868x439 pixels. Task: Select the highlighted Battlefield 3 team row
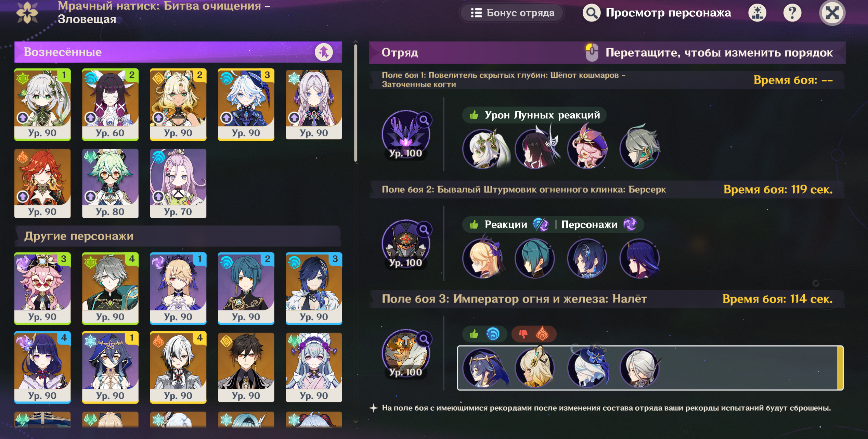(x=650, y=368)
